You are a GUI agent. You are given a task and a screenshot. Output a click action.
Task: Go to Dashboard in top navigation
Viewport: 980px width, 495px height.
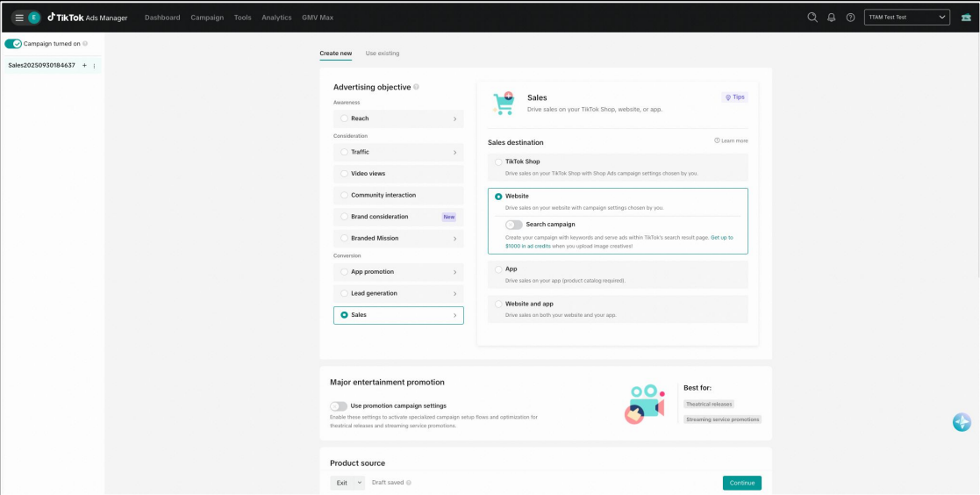pos(162,18)
